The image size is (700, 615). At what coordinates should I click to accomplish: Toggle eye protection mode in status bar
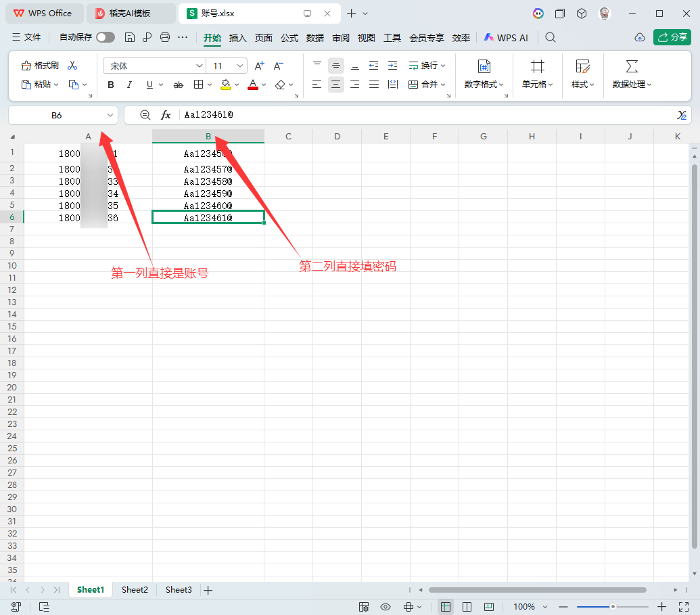386,606
